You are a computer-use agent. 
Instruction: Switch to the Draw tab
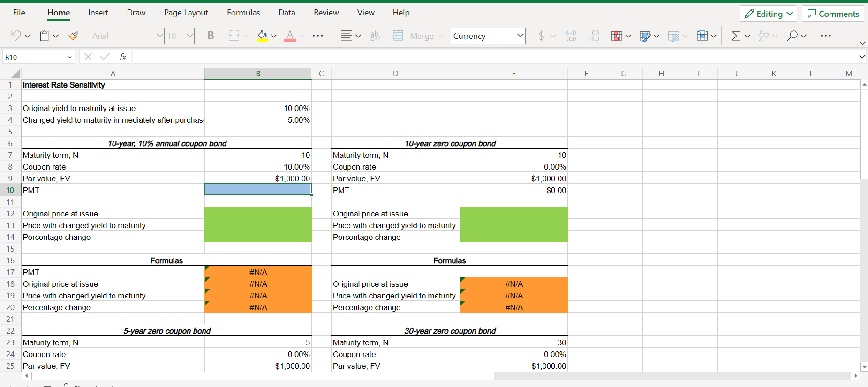point(136,13)
